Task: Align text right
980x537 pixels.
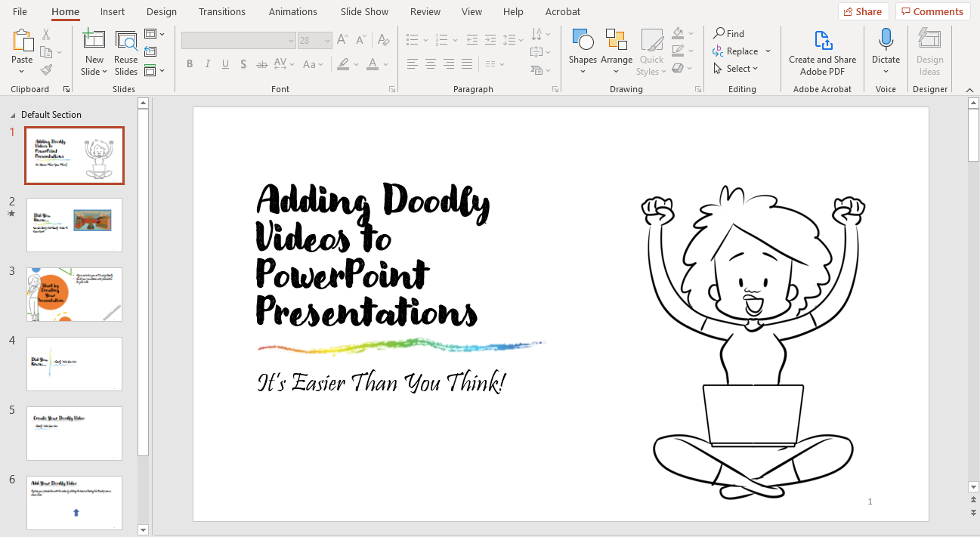Action: coord(449,64)
